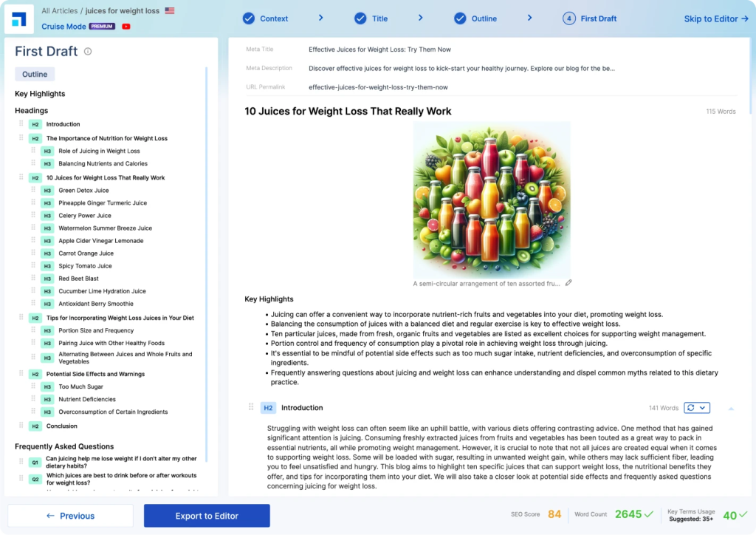The height and width of the screenshot is (535, 756).
Task: Click drag handle beside Introduction in outline
Action: [x=21, y=124]
